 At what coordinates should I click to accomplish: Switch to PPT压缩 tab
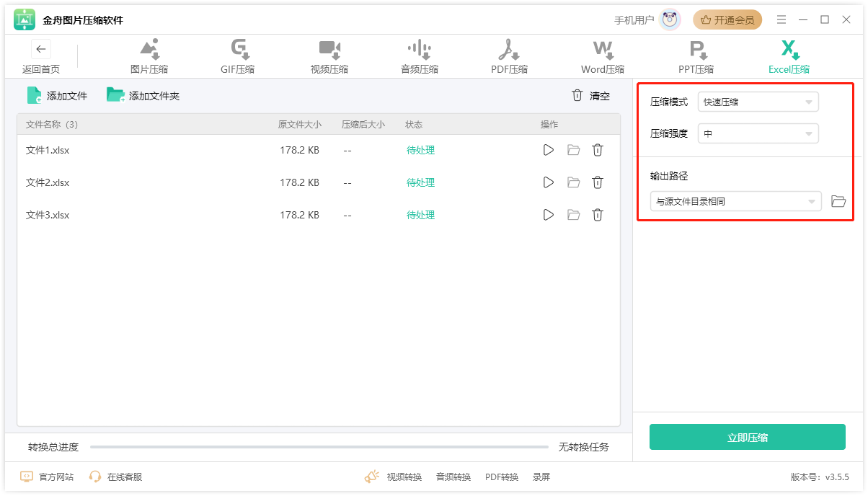coord(696,58)
